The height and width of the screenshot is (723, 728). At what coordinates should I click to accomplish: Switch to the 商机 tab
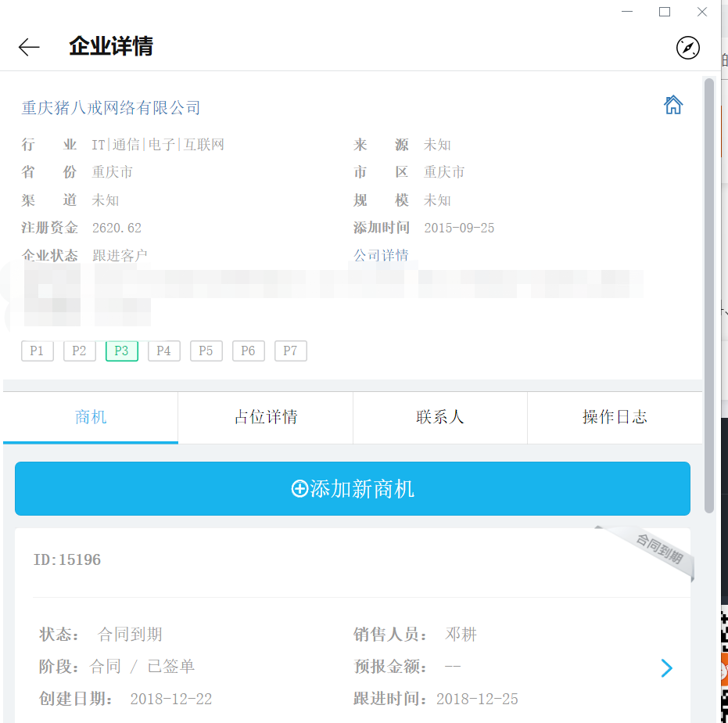pyautogui.click(x=91, y=417)
